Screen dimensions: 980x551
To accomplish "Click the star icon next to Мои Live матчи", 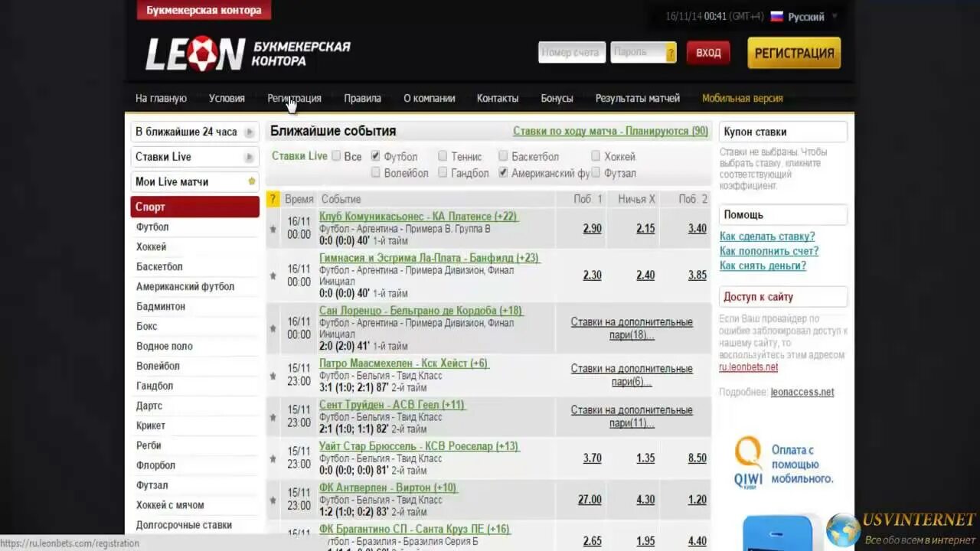I will point(251,181).
